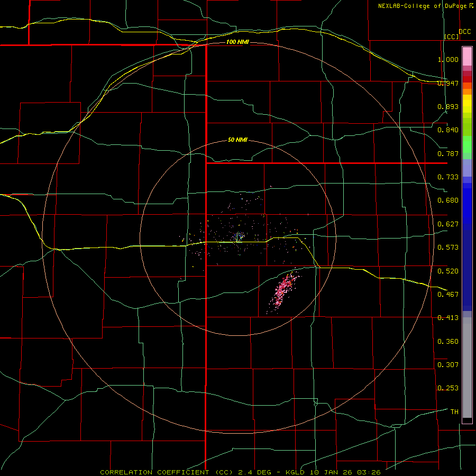This screenshot has width=476, height=476.
Task: Click the KGLD radar site center marker
Action: coord(237,237)
